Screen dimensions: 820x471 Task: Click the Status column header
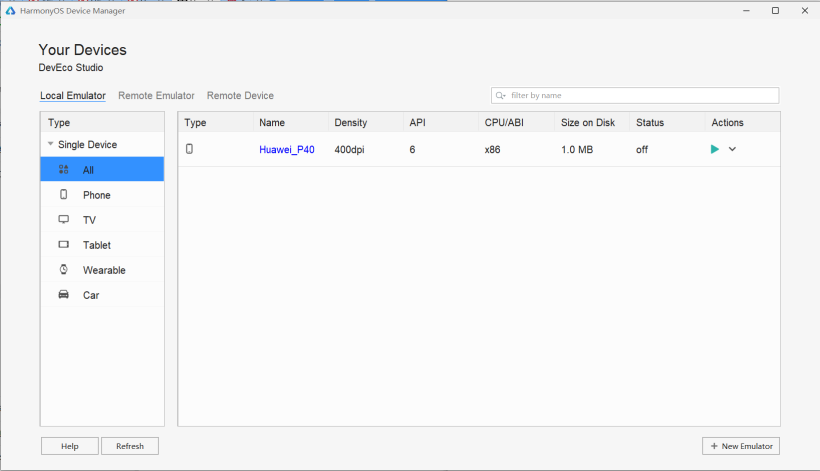point(667,122)
